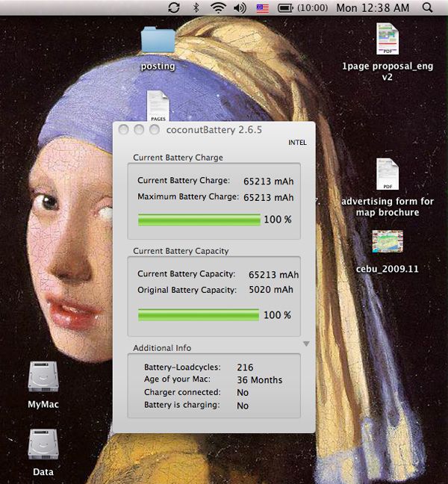Click the Additional Info section heading
Image resolution: width=448 pixels, height=484 pixels.
(x=162, y=348)
